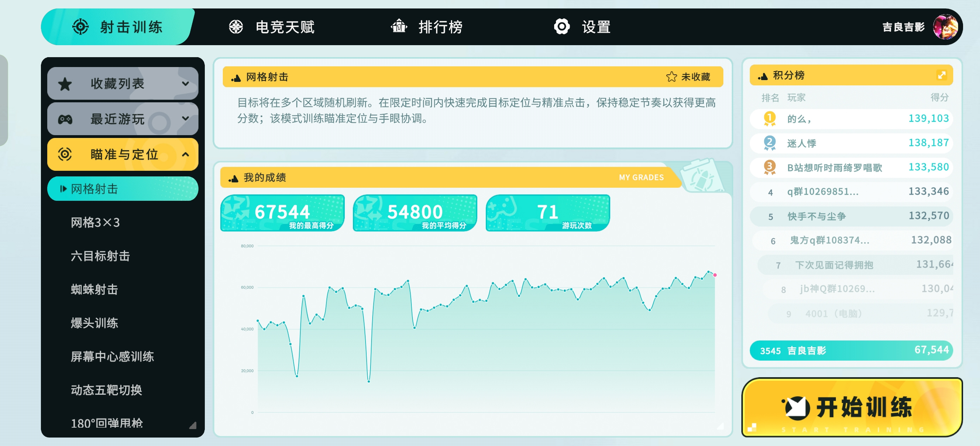Switch to the 射击训练 tab
Viewport: 980px width, 446px height.
[x=118, y=27]
